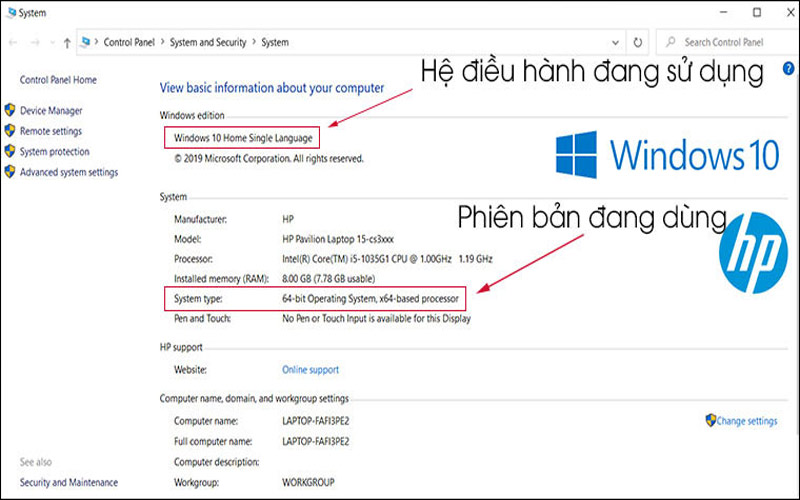
Task: Select the Computer name LAPTOP-FAFI3PE2 value
Action: pos(316,421)
